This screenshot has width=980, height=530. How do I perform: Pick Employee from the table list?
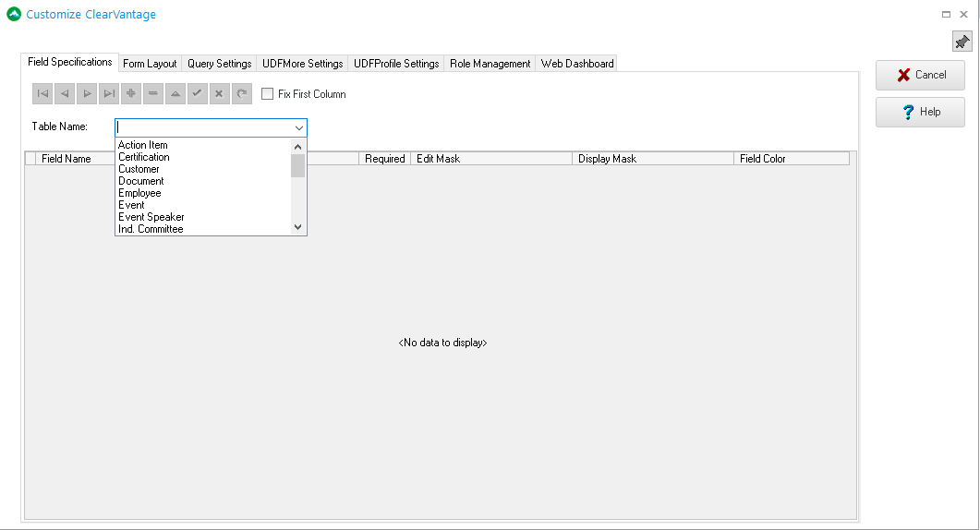(x=204, y=193)
